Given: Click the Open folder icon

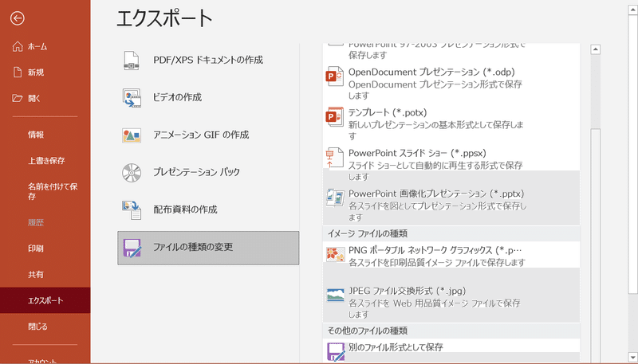Looking at the screenshot, I should pyautogui.click(x=18, y=98).
